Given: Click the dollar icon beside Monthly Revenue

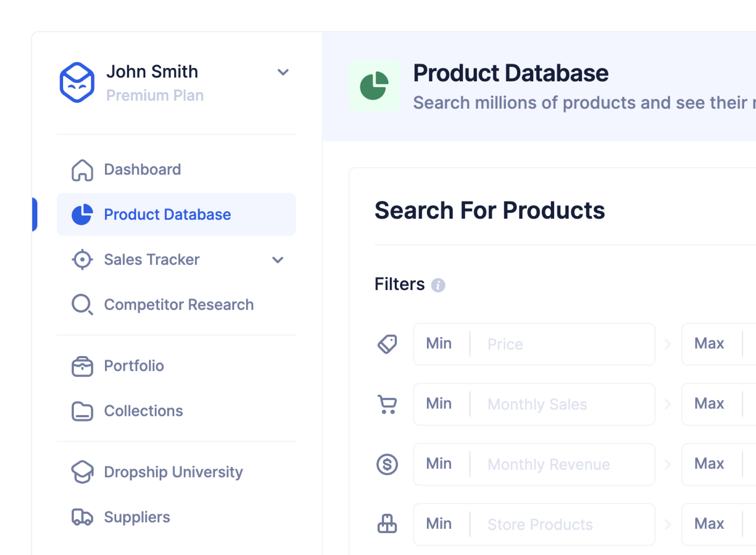Looking at the screenshot, I should [x=387, y=464].
